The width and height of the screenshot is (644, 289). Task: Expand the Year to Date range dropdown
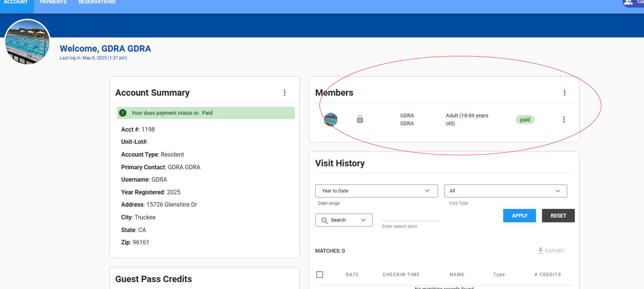[376, 191]
